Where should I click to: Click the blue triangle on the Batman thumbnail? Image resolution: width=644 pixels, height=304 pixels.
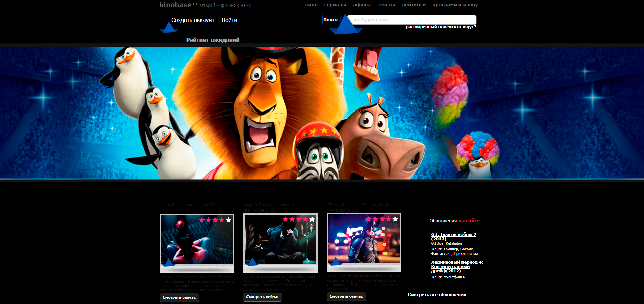point(336,261)
